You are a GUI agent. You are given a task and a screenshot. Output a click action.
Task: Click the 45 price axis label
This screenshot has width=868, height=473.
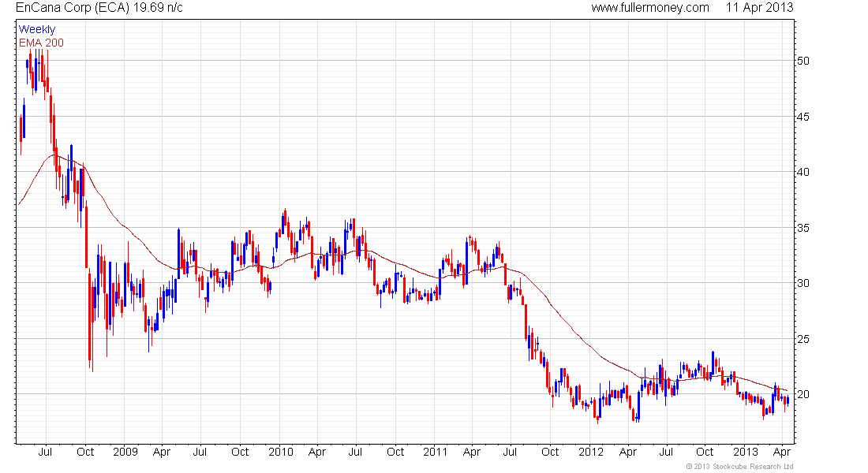pyautogui.click(x=803, y=117)
